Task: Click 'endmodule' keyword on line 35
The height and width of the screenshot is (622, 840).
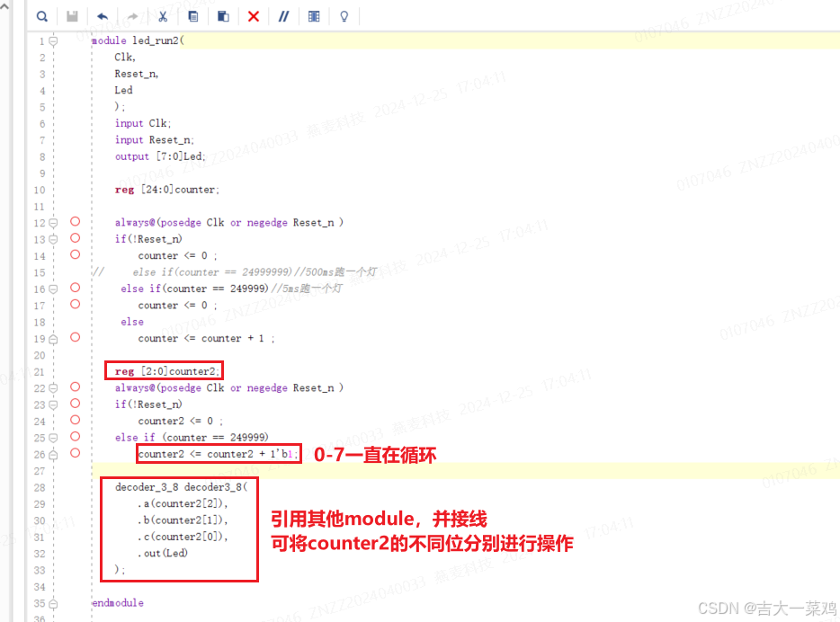Action: click(118, 603)
